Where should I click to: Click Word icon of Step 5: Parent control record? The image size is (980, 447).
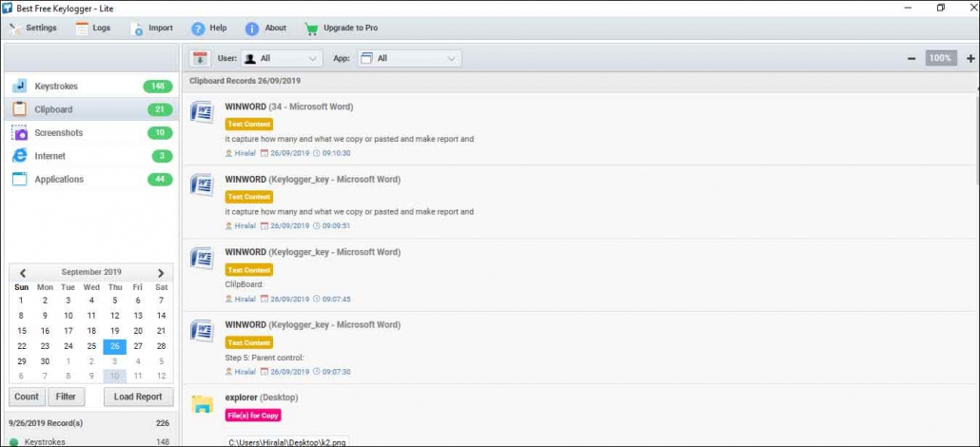coord(202,331)
